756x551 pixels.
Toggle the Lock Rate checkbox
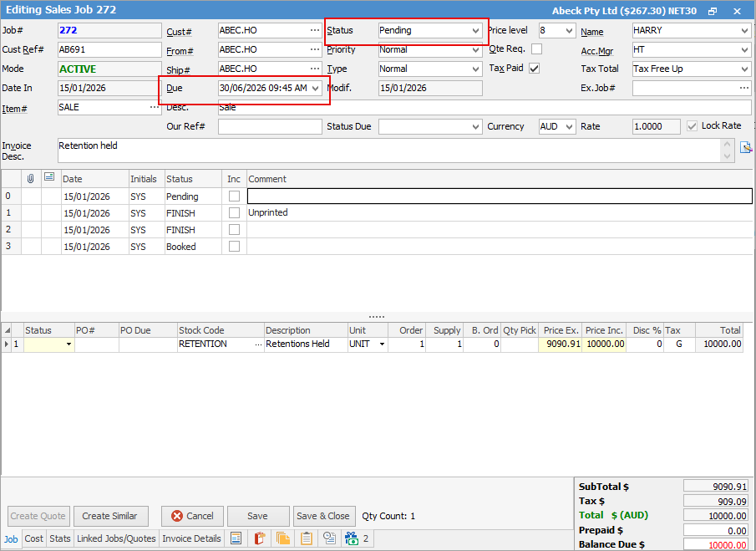692,126
